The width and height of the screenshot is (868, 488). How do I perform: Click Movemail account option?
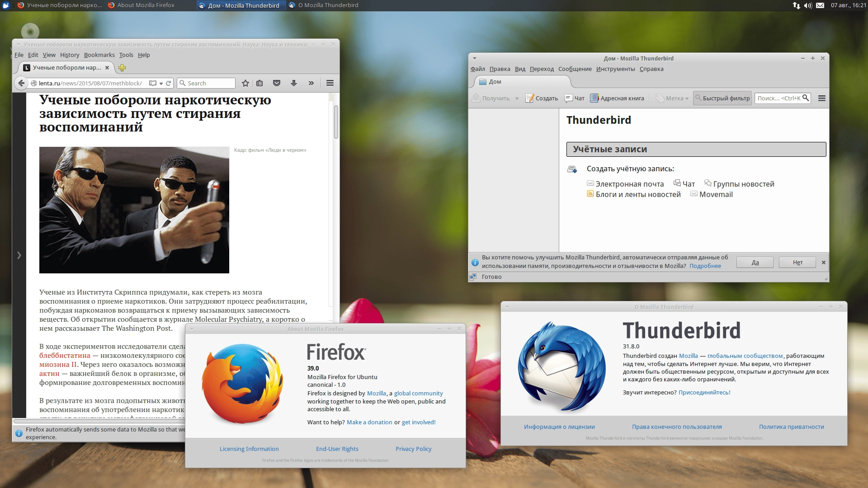712,194
